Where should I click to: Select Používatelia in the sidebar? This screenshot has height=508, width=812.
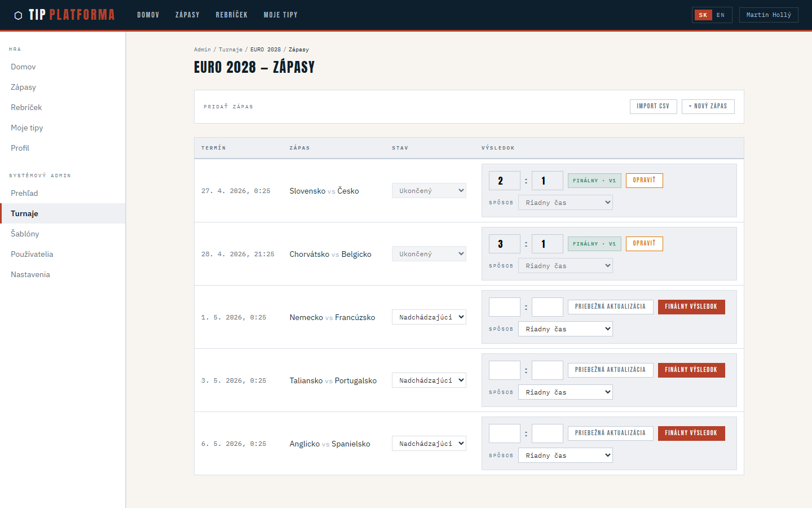[32, 254]
